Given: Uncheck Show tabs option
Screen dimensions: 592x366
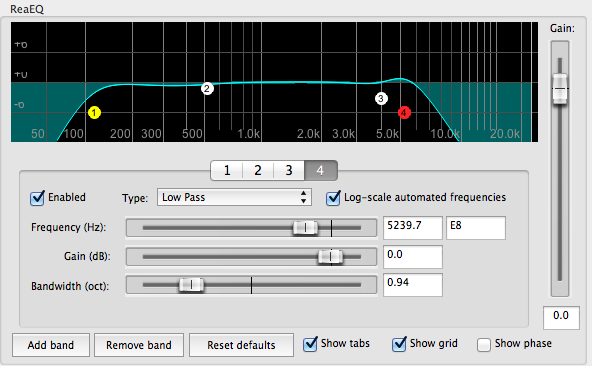Looking at the screenshot, I should 310,344.
